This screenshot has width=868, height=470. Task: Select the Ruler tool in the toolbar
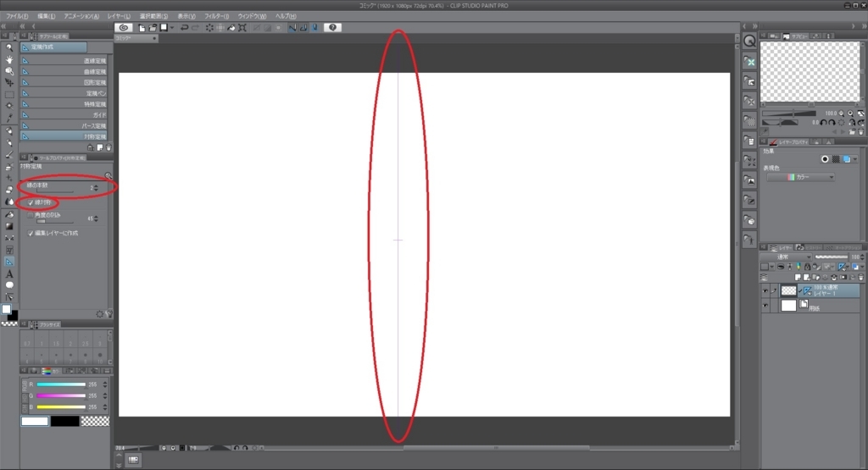[9, 262]
